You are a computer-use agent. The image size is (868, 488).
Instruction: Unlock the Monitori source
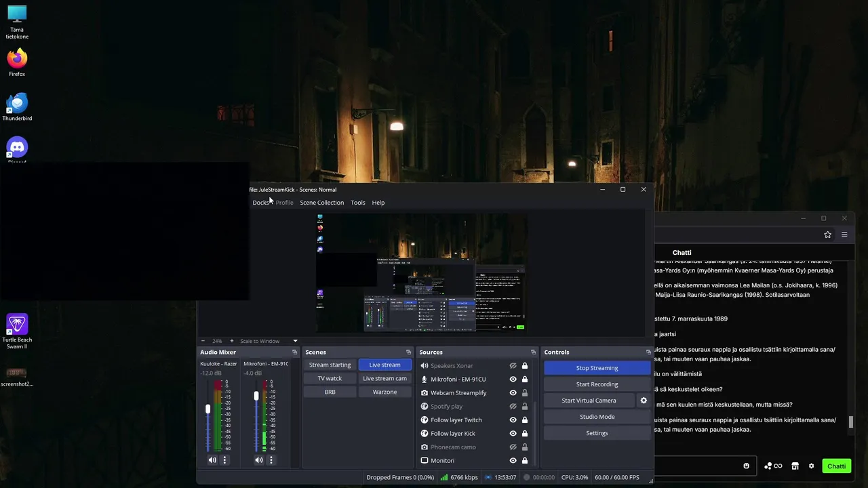click(524, 461)
